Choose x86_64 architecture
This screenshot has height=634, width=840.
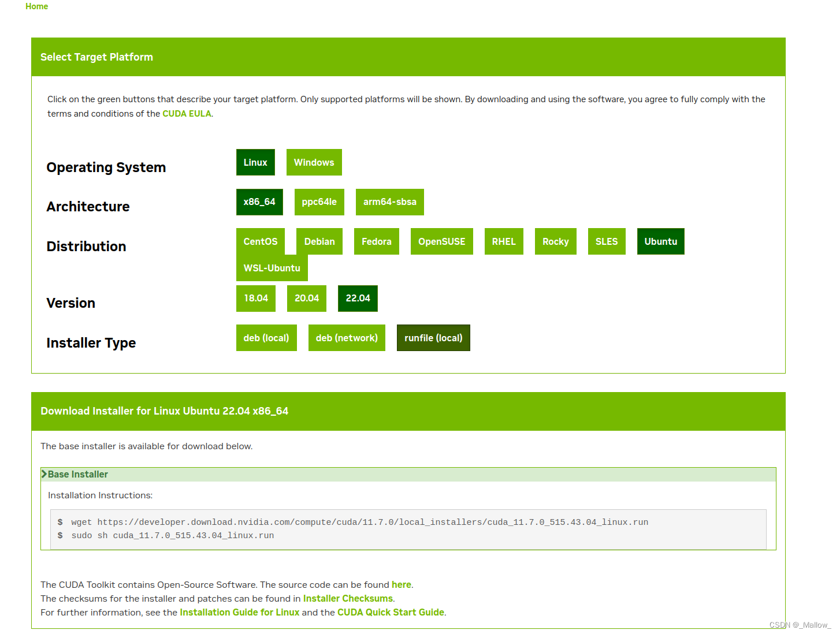tap(259, 202)
